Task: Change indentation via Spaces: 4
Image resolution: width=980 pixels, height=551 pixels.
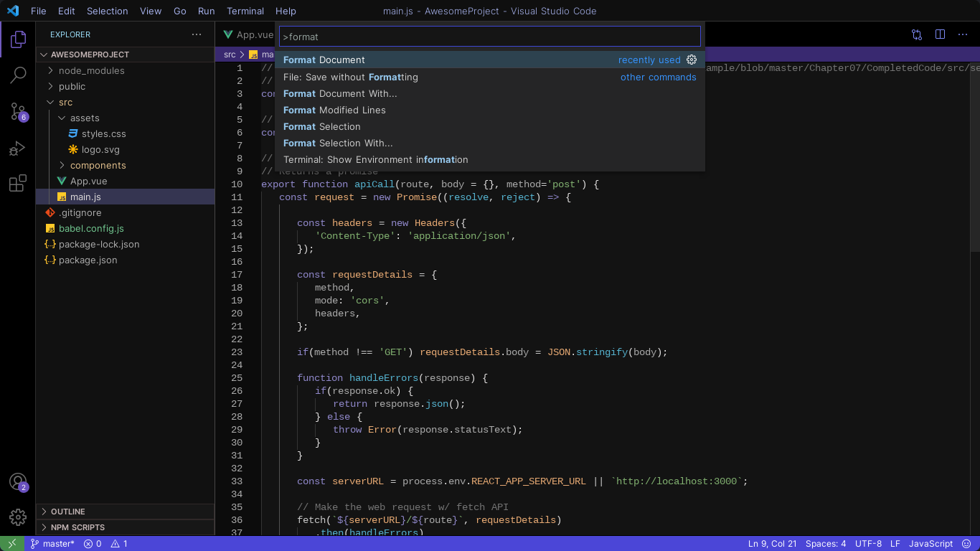Action: point(826,544)
